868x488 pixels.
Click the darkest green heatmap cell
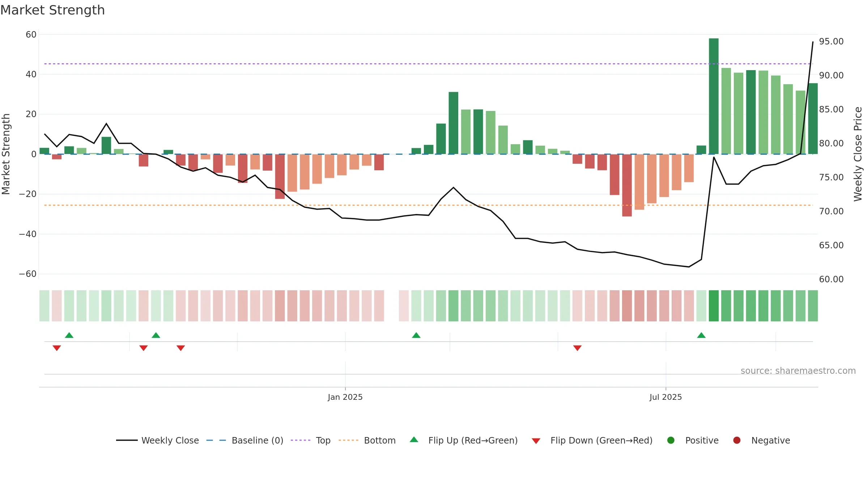[x=714, y=306]
